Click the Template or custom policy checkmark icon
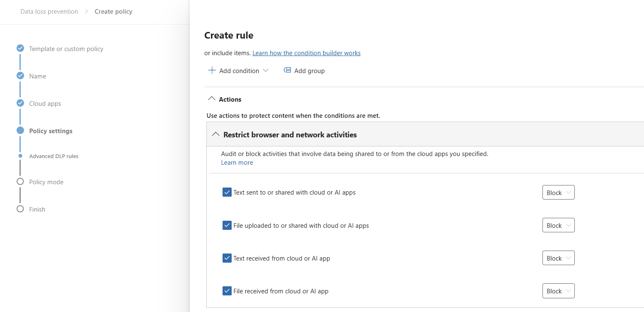This screenshot has width=644, height=312. pos(20,48)
